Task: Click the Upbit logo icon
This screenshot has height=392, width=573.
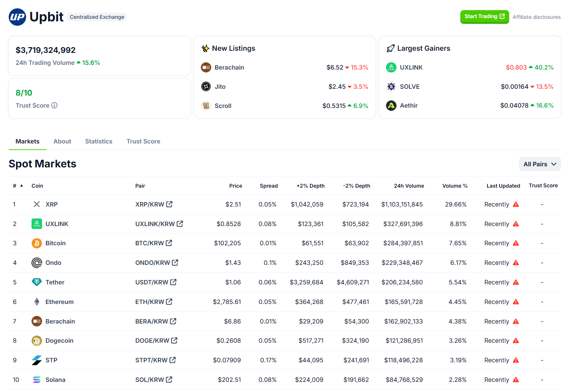Action: (x=17, y=17)
